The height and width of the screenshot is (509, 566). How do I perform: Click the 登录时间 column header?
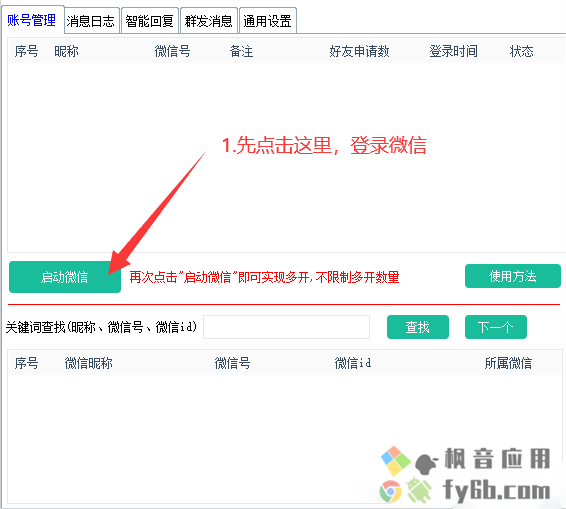click(453, 51)
